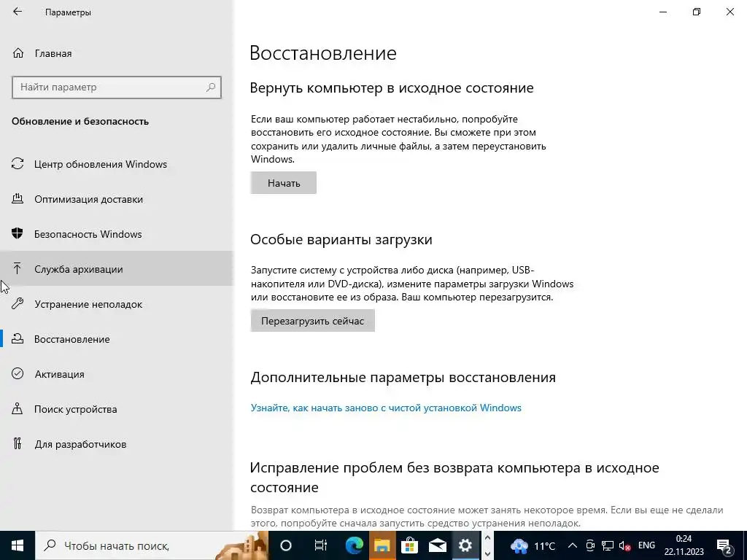Switch the ENG input language

click(x=646, y=545)
